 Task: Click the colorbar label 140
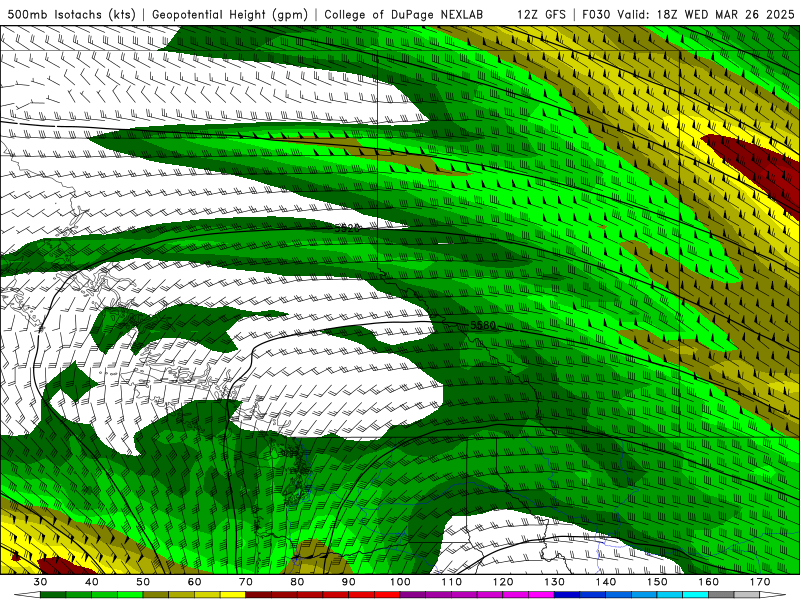606,582
